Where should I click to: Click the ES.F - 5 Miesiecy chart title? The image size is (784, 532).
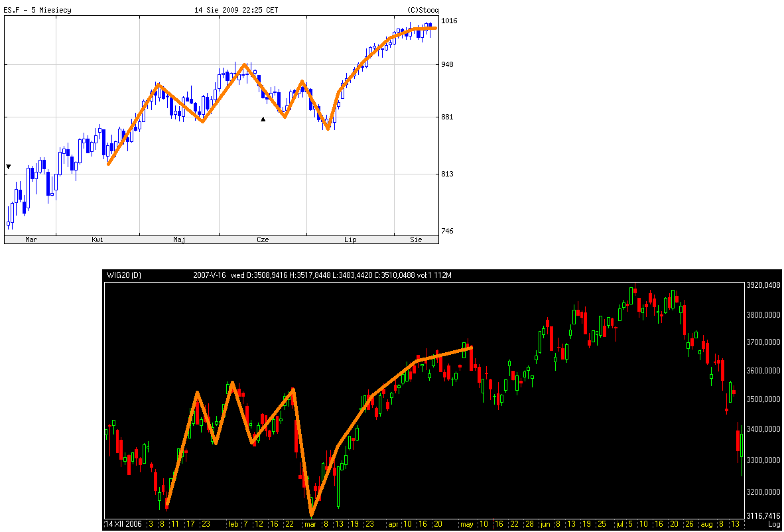38,10
